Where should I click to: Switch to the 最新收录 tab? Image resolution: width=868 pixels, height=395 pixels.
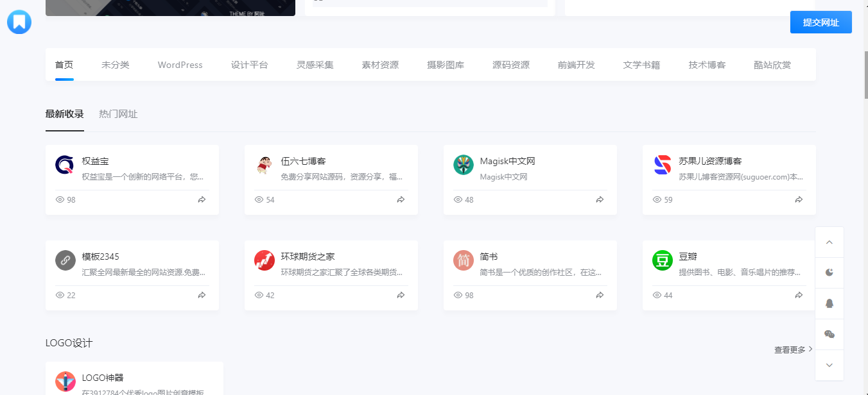pos(65,114)
